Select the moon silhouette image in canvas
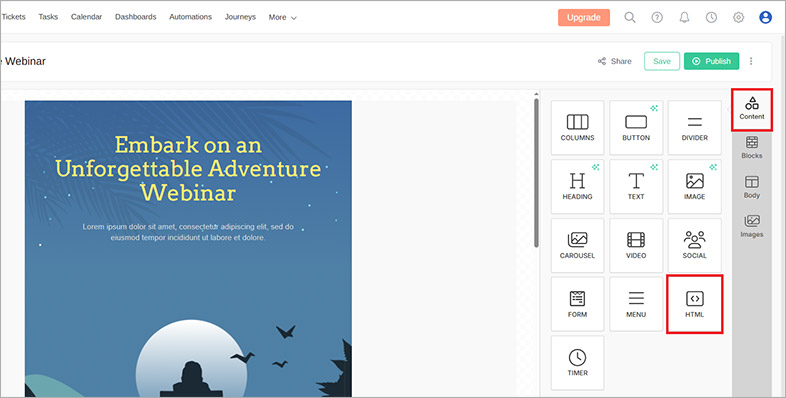The width and height of the screenshot is (786, 398). coord(190,358)
